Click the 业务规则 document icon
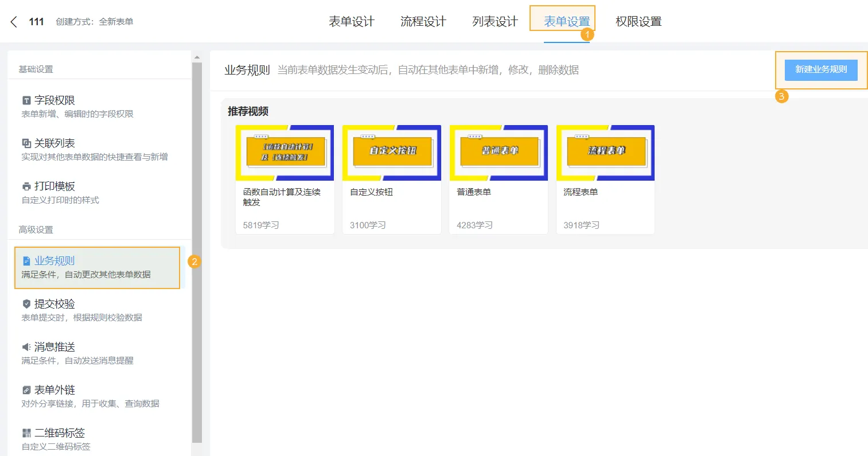The width and height of the screenshot is (868, 456). [x=26, y=261]
